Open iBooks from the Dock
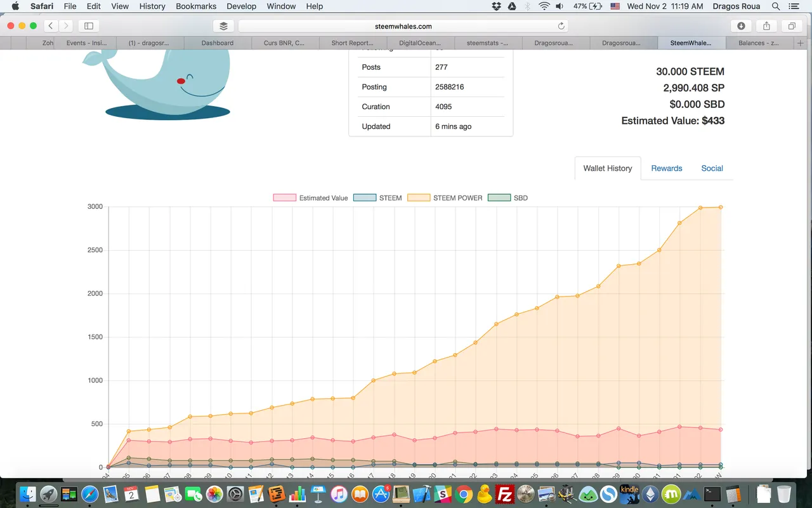Image resolution: width=812 pixels, height=508 pixels. pos(360,494)
